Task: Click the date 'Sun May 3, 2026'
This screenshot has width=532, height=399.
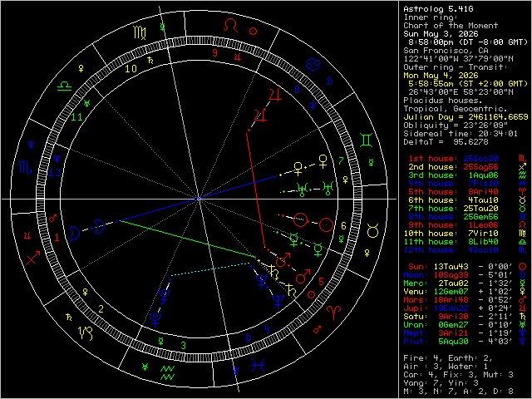Action: (x=441, y=34)
